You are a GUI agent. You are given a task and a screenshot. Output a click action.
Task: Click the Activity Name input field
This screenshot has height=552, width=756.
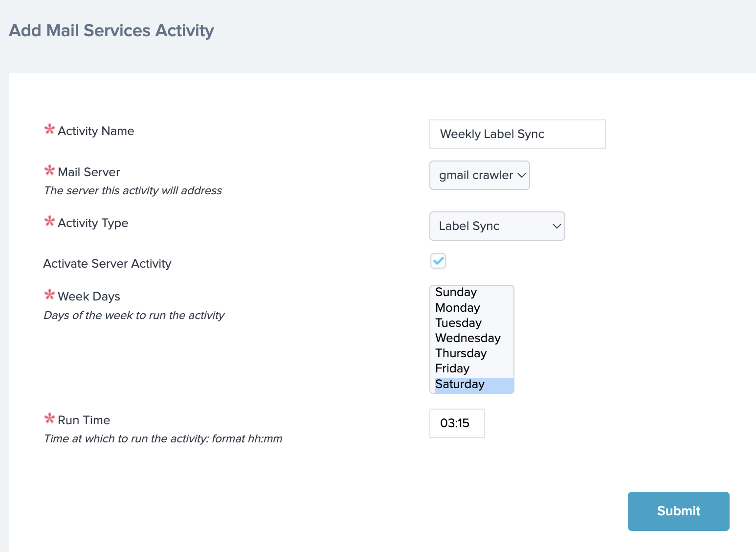coord(517,134)
